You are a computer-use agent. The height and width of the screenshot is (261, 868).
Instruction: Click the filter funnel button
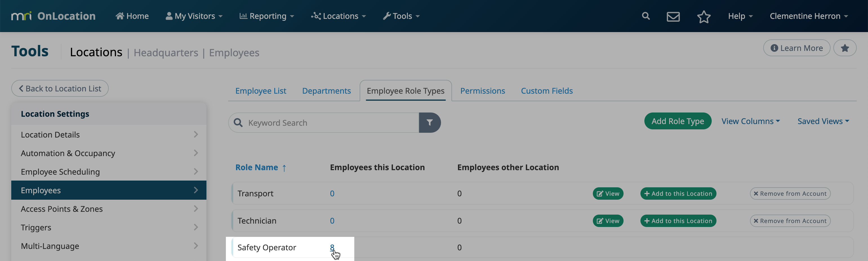click(x=429, y=122)
